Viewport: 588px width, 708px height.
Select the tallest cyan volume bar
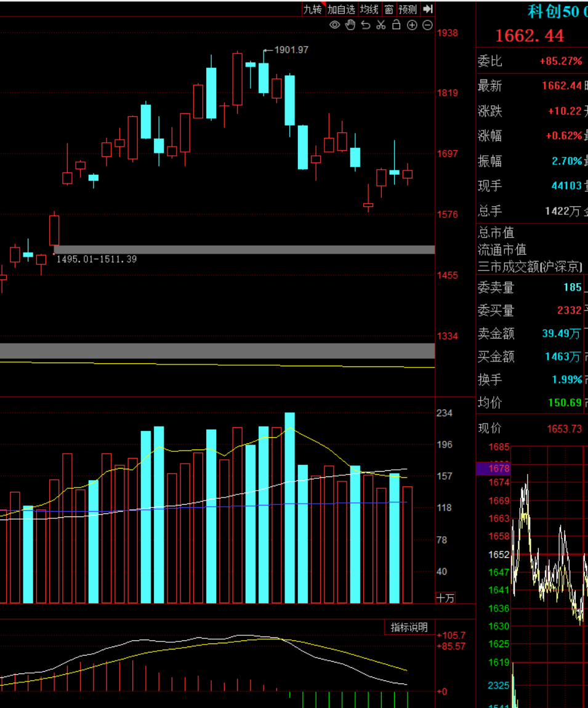pyautogui.click(x=290, y=507)
